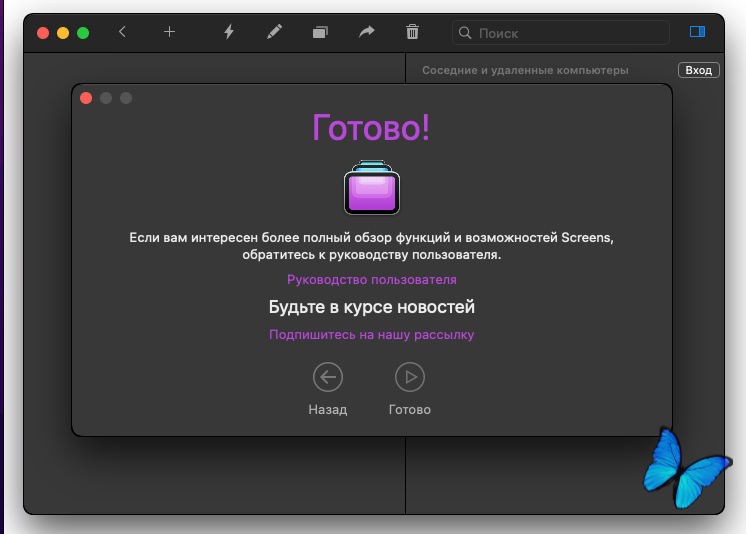
Task: Open the Руководство пользователя link
Action: 372,279
